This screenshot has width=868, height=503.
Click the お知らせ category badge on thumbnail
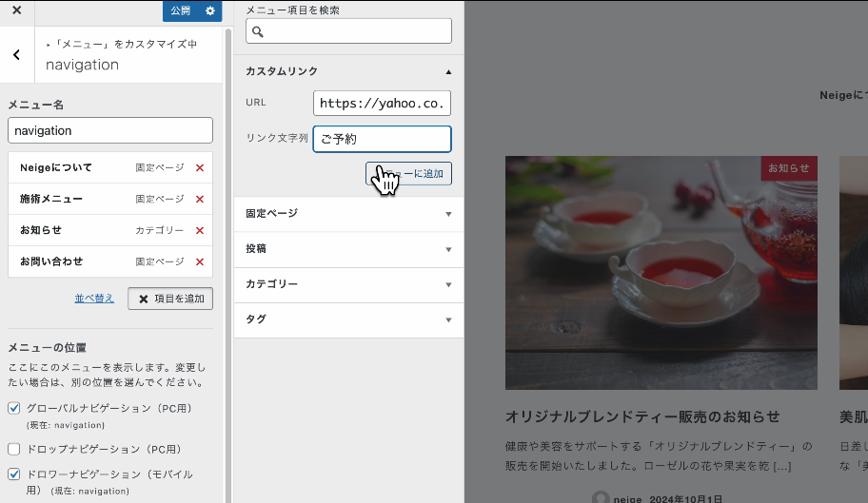tap(789, 168)
